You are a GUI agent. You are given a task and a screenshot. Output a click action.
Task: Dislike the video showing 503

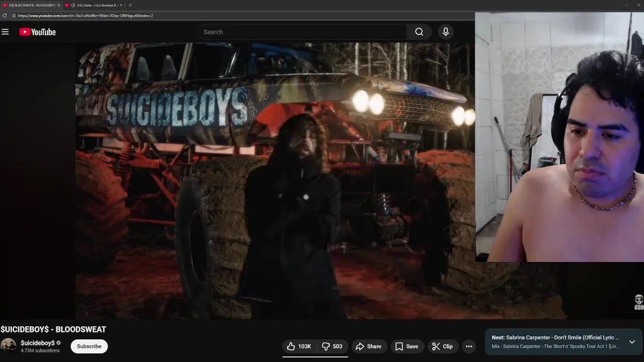pos(332,346)
